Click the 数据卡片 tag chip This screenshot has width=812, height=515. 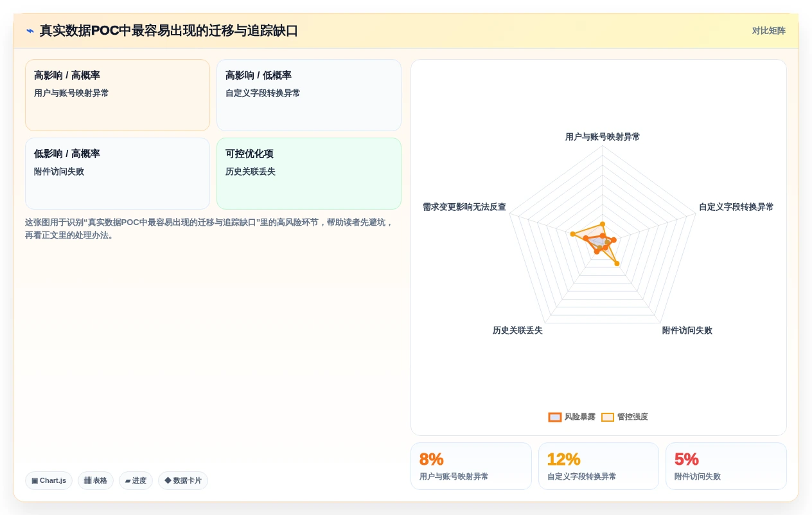coord(183,480)
